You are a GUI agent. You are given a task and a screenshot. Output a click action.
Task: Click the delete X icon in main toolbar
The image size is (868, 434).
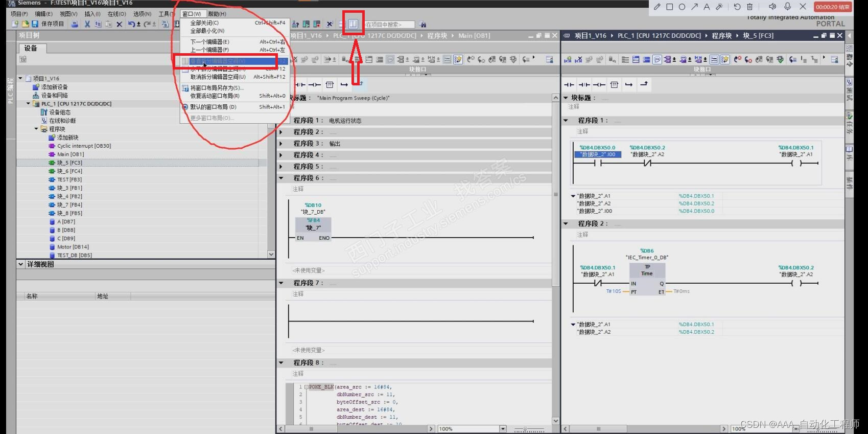coord(119,24)
